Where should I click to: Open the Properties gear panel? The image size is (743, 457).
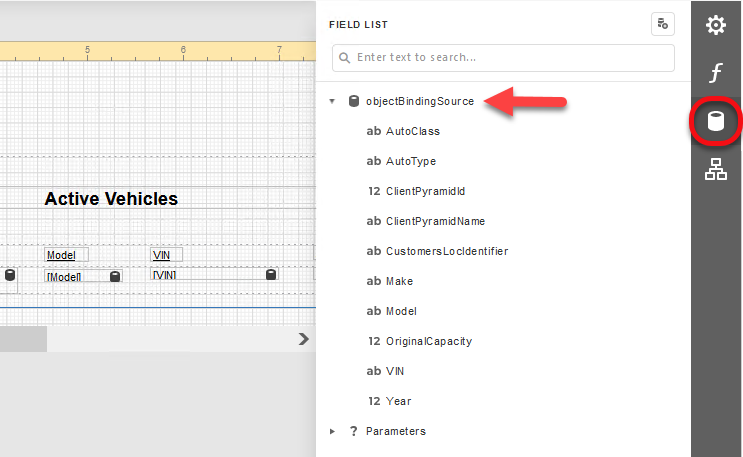tap(716, 25)
